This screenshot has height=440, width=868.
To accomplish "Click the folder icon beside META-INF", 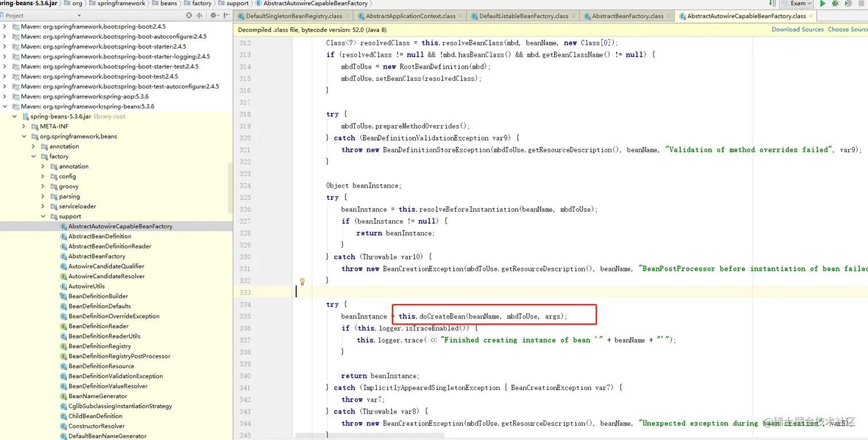I will (35, 126).
